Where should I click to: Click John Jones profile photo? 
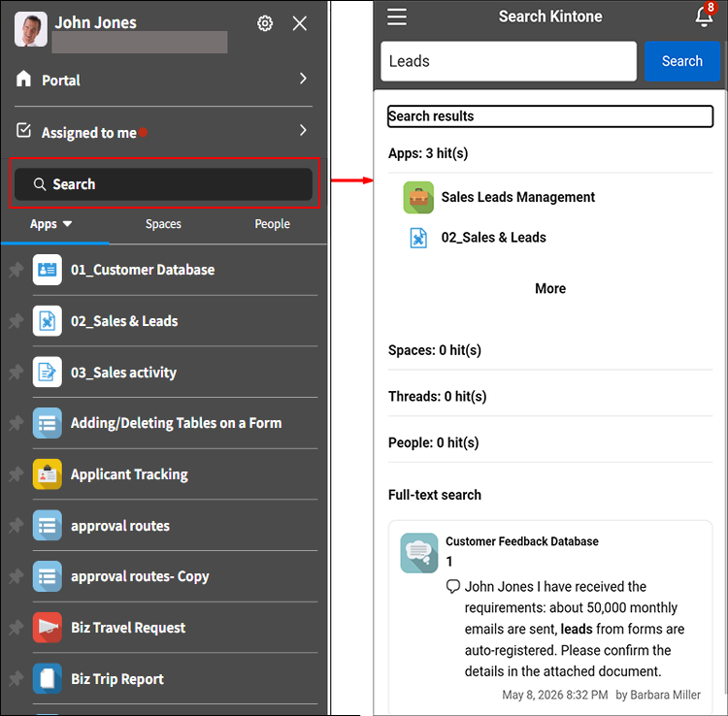(x=31, y=29)
